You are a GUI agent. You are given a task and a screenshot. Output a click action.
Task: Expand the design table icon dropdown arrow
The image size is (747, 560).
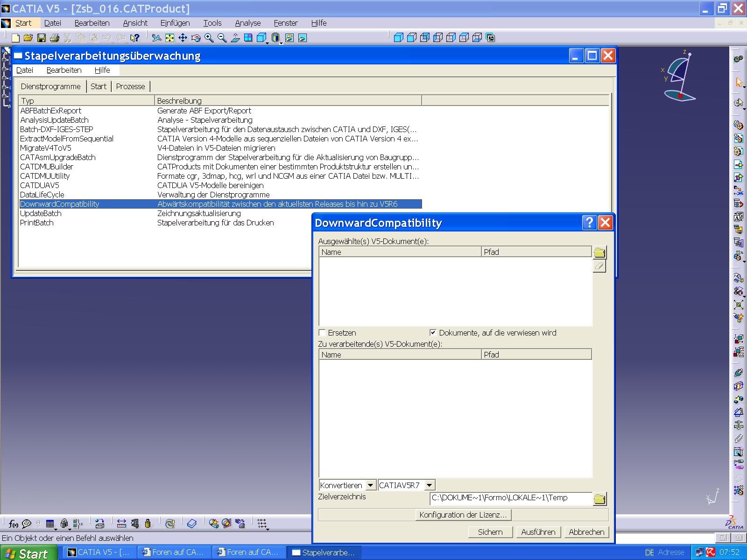click(56, 530)
